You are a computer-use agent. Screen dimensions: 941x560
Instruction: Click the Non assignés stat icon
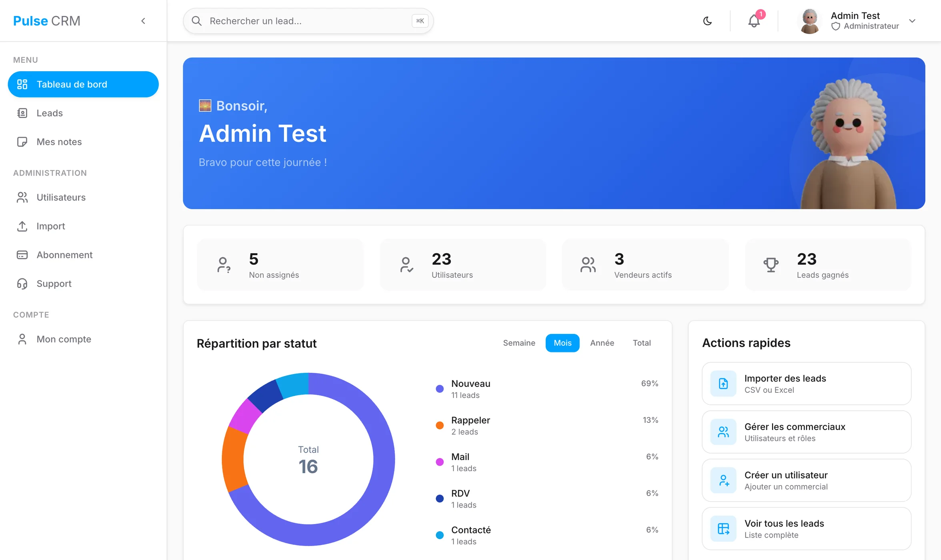click(224, 265)
